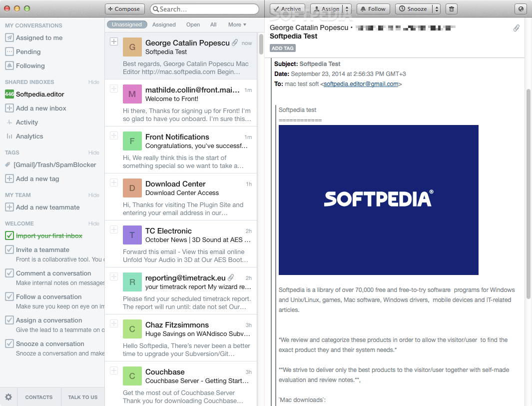
Task: Hide the Welcome section
Action: [93, 223]
